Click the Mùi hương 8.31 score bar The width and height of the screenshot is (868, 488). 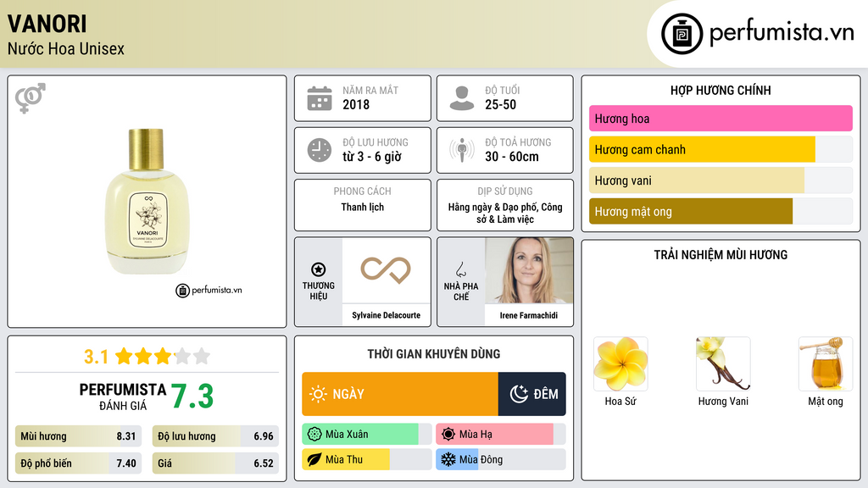tap(78, 436)
